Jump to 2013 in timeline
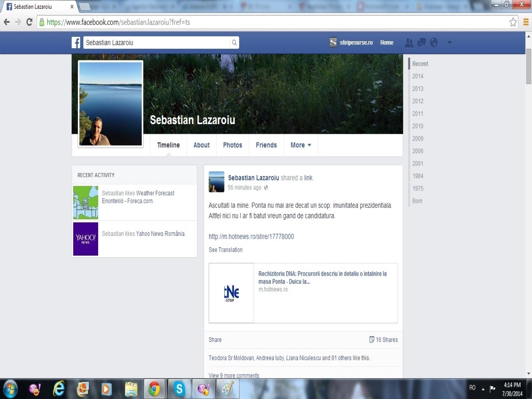This screenshot has width=532, height=399. [x=418, y=89]
